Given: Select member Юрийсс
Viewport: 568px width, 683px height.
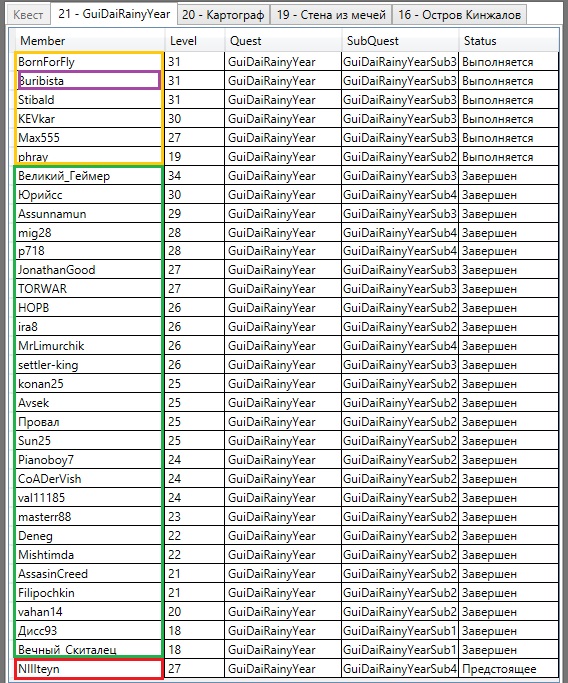Looking at the screenshot, I should 89,195.
